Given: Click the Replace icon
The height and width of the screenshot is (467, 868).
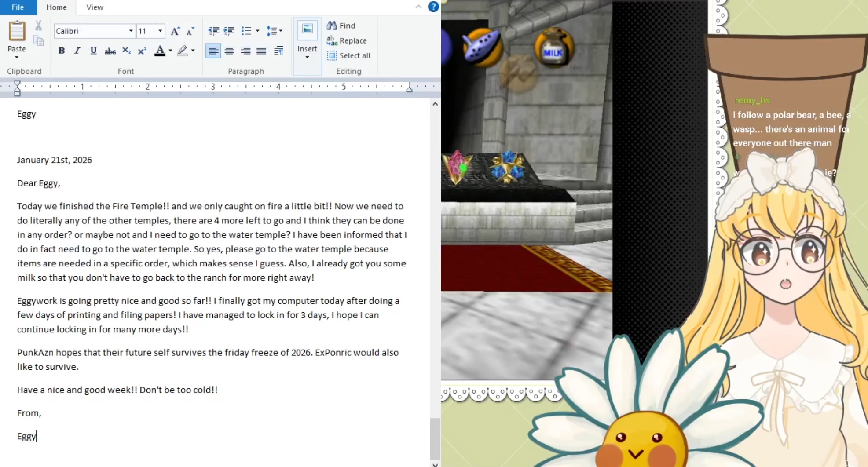Looking at the screenshot, I should click(332, 40).
